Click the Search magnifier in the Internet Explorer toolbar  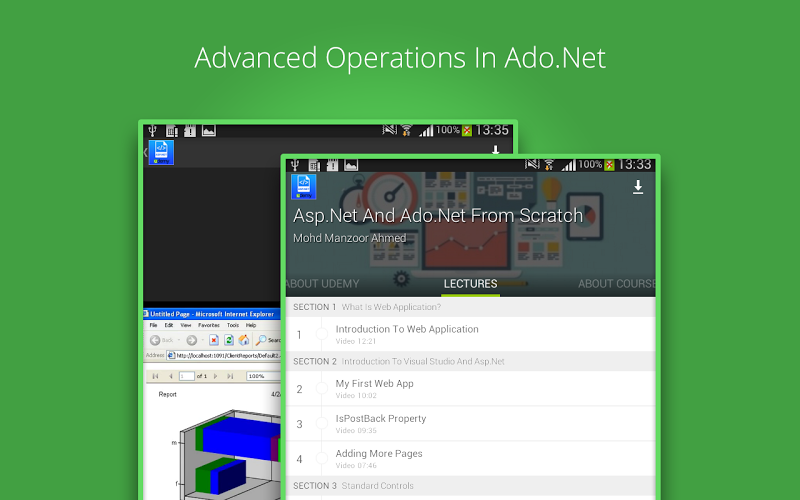261,340
